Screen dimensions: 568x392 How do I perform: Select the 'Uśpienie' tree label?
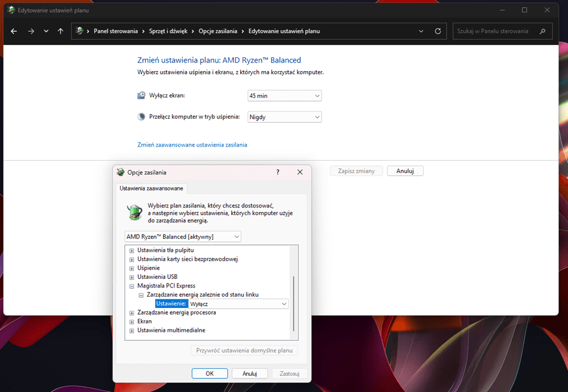tap(148, 268)
